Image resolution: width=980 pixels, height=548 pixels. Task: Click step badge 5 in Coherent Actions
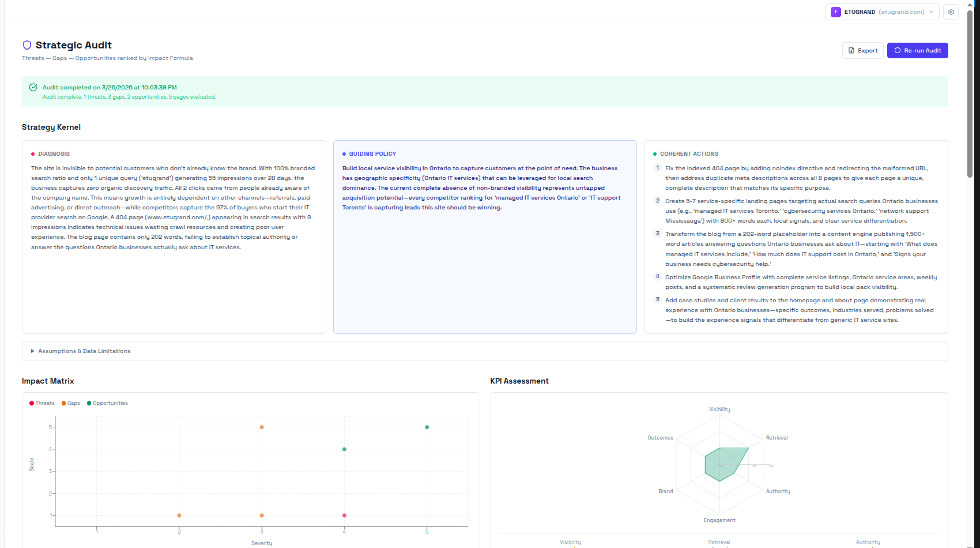[657, 299]
